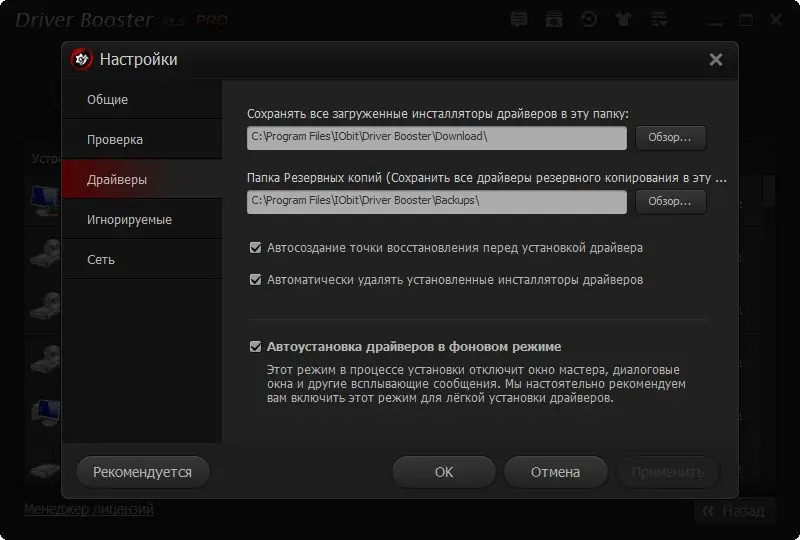Uncheck Автоматически удалять установленные инсталляторы
Image resolution: width=800 pixels, height=540 pixels.
pyautogui.click(x=256, y=280)
